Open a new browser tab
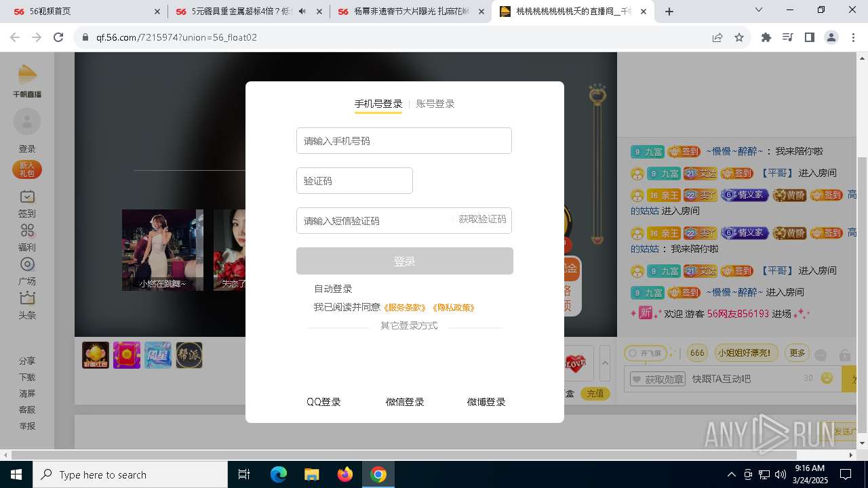This screenshot has height=488, width=868. [x=669, y=12]
